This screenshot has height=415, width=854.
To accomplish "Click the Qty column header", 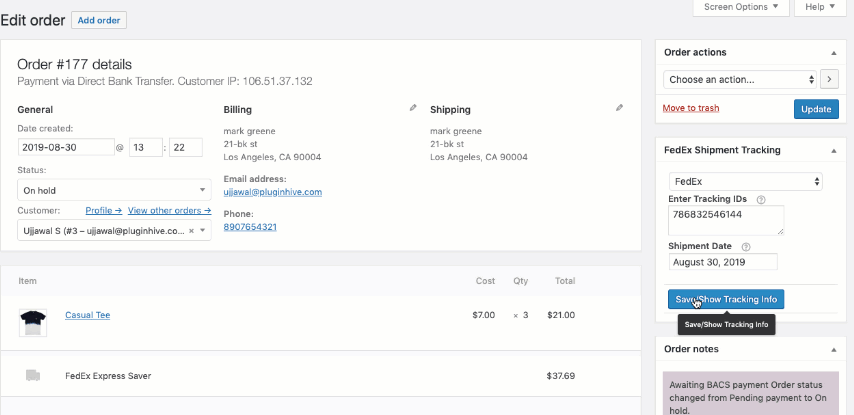I will pyautogui.click(x=521, y=281).
